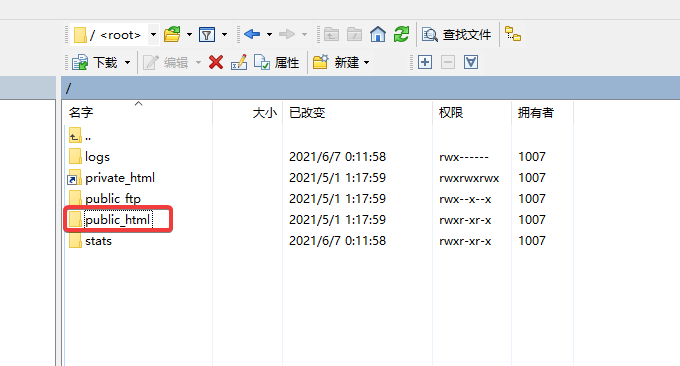Screen dimensions: 680x366
Task: Click the stats folder icon
Action: [75, 240]
